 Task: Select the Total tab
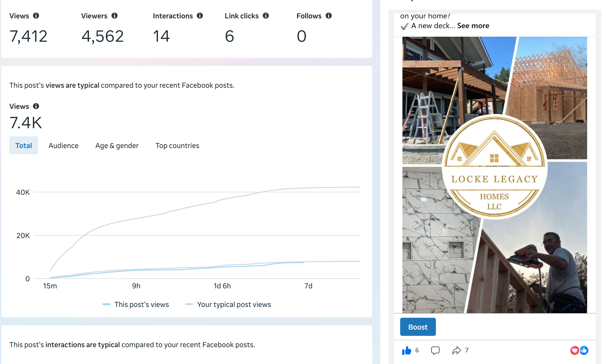24,146
